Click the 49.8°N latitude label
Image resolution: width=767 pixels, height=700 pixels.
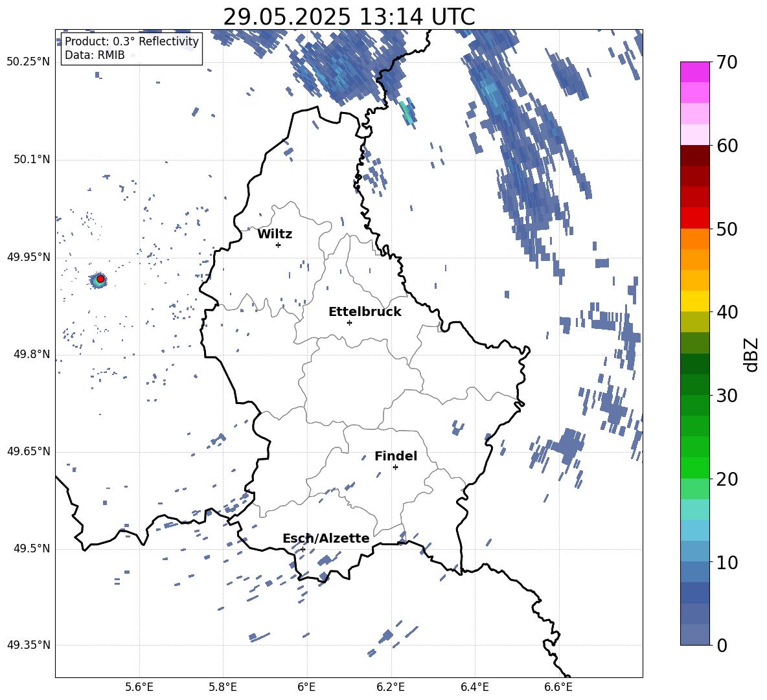[31, 354]
